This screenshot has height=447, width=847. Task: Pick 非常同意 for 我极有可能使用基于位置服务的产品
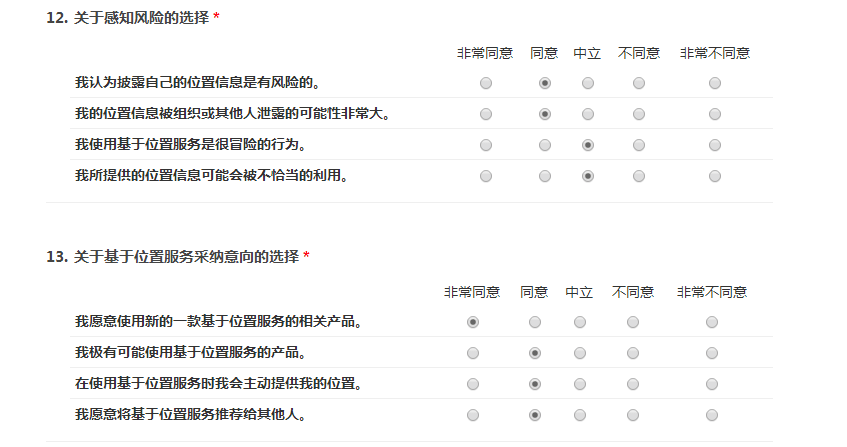(473, 353)
